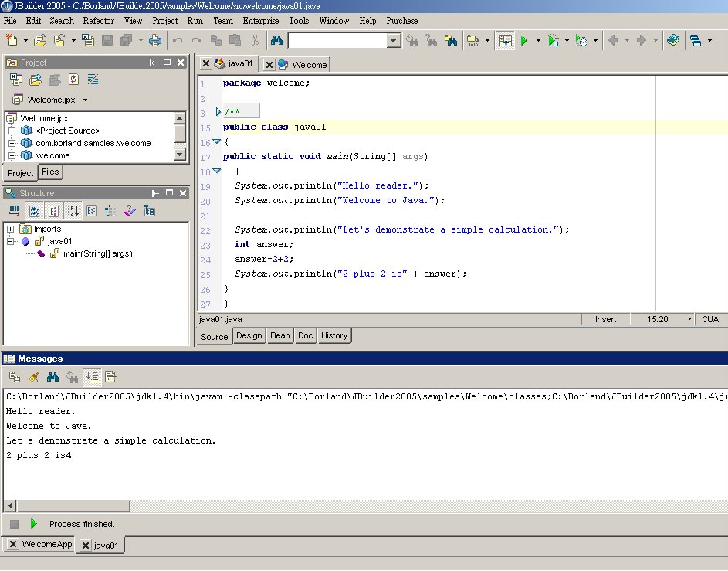Open the cursor position 15:20 dropdown arrow
This screenshot has width=728, height=571.
click(x=689, y=318)
